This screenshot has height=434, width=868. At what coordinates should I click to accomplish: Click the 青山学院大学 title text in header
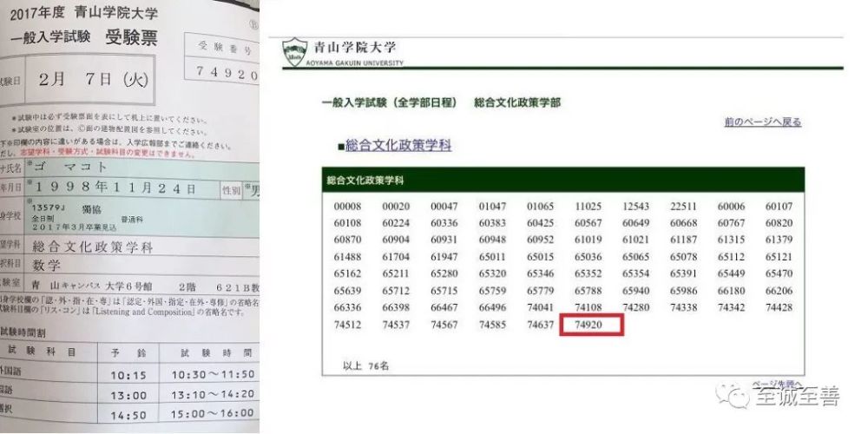pos(355,48)
